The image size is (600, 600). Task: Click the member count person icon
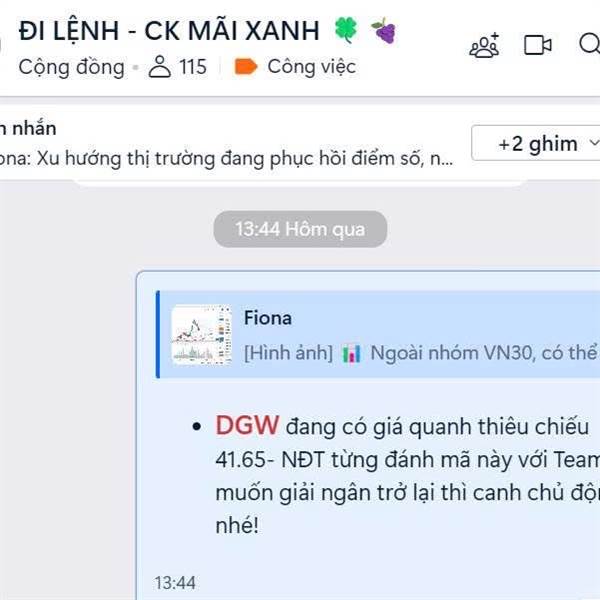[x=160, y=67]
